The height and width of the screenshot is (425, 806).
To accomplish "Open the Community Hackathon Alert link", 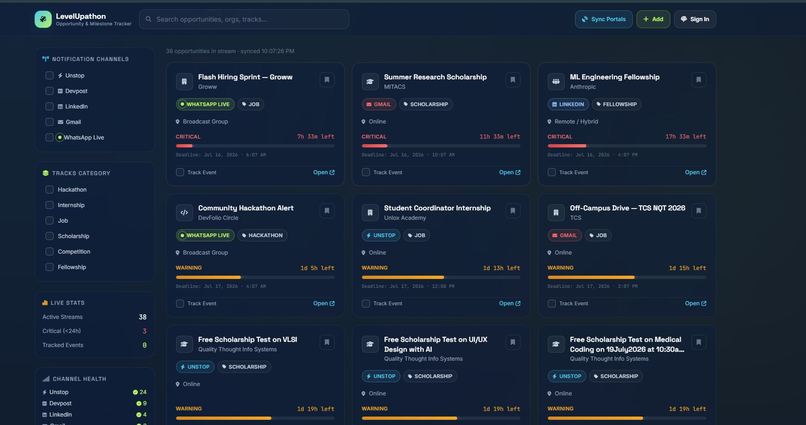I will [324, 303].
